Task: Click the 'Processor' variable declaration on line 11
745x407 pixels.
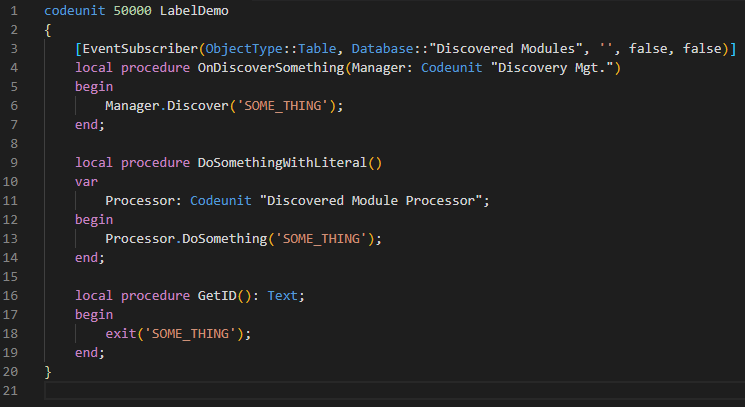Action: pos(140,200)
